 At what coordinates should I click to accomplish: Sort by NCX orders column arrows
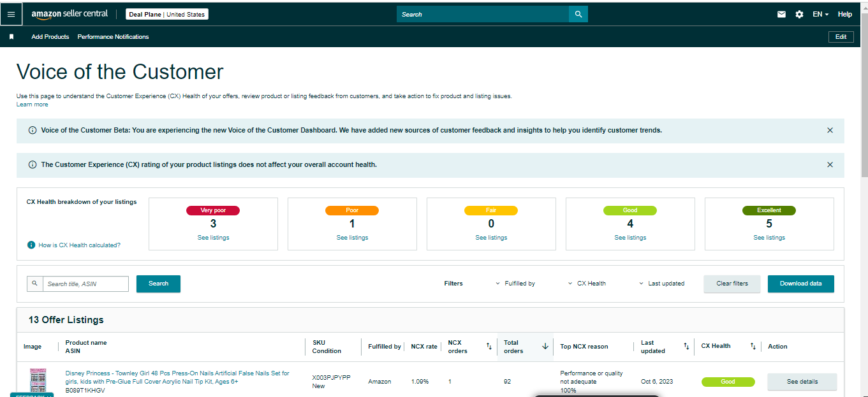tap(489, 346)
